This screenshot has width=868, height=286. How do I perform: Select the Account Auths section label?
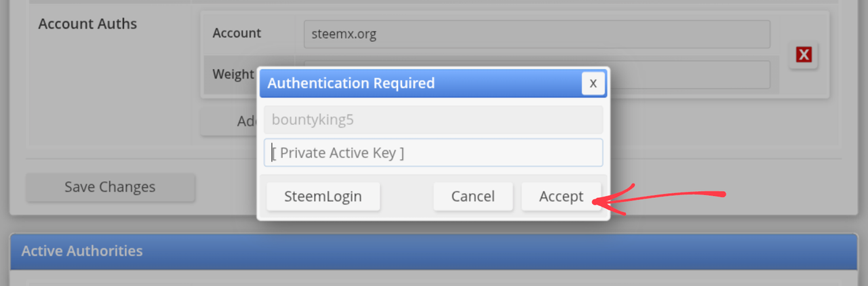click(x=87, y=24)
